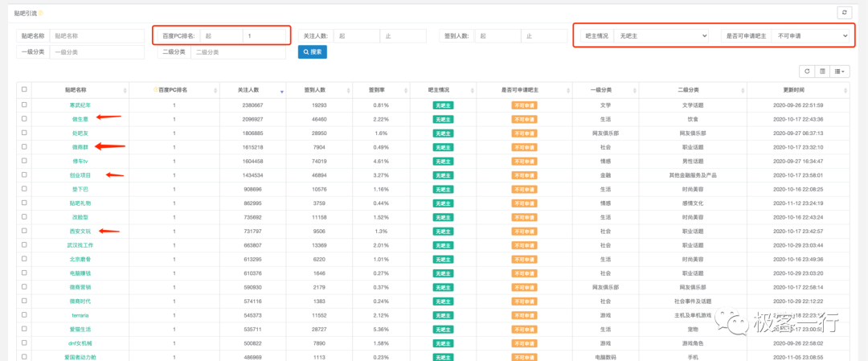
Task: Check the box for 做生意 row
Action: pyautogui.click(x=24, y=118)
